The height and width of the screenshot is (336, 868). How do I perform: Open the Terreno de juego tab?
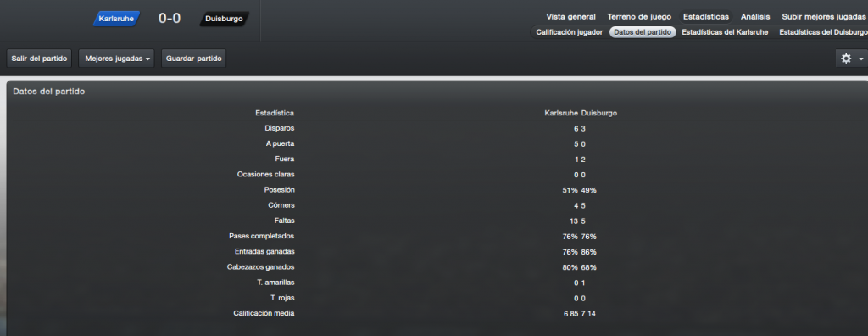pyautogui.click(x=639, y=17)
